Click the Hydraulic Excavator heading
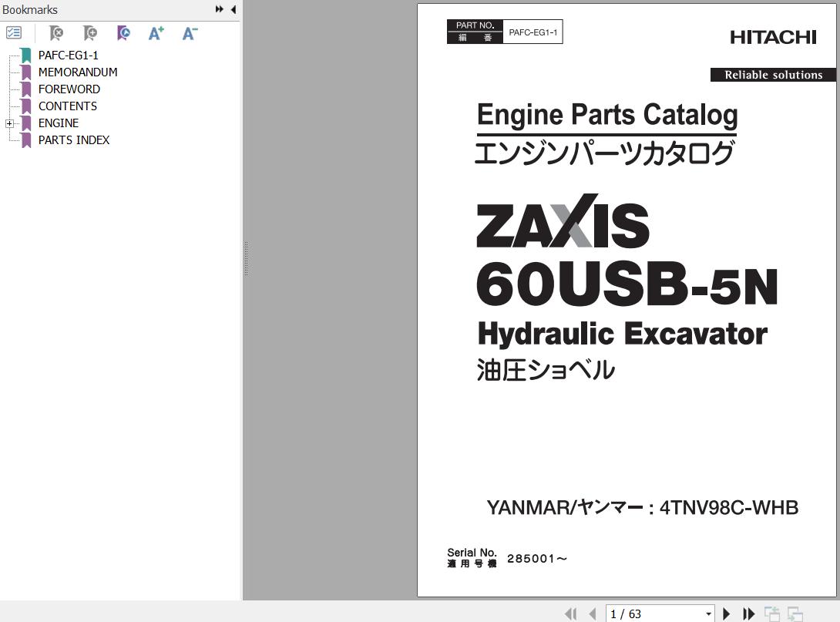The image size is (840, 622). (x=623, y=335)
